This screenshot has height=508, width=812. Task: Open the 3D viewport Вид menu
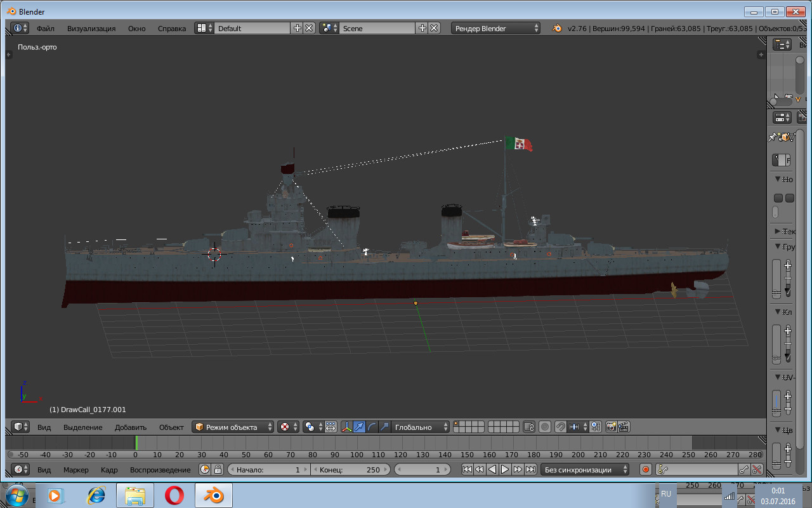pos(44,427)
